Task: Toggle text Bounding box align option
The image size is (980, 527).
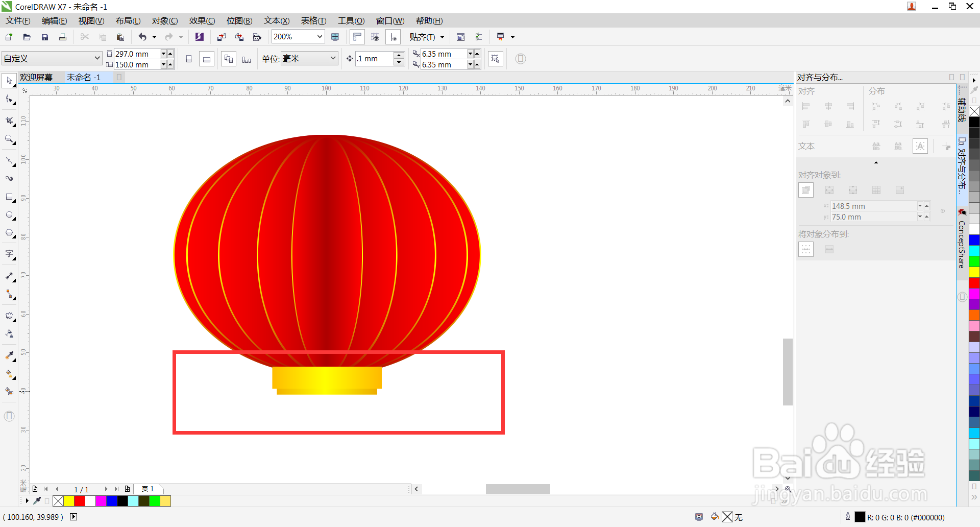Action: pos(920,146)
